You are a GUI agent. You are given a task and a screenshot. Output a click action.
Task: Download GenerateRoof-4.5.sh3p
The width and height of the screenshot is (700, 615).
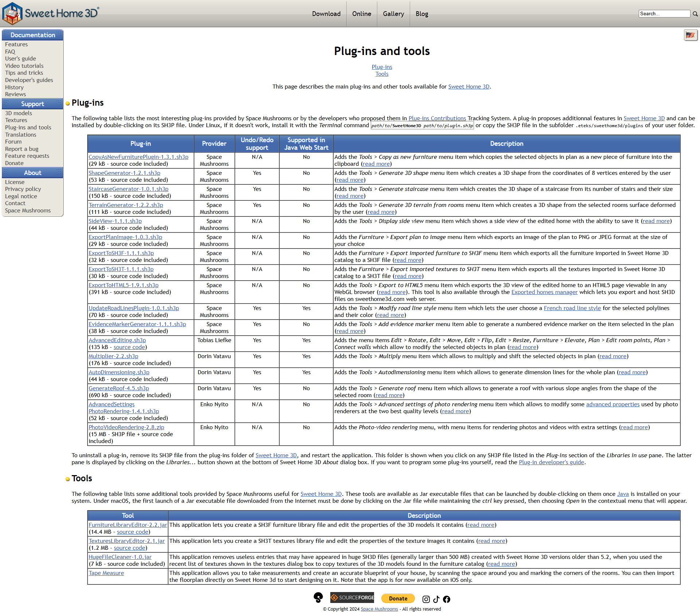coord(119,388)
